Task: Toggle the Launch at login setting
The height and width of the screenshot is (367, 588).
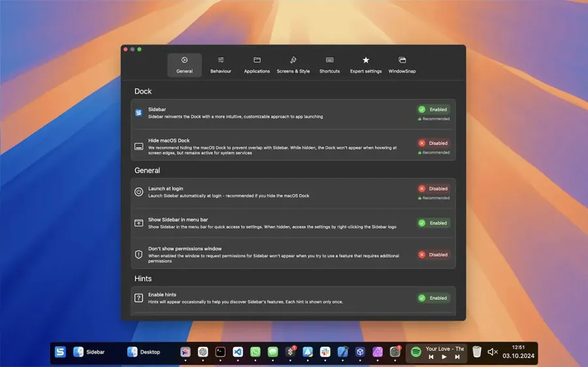Action: coord(434,189)
